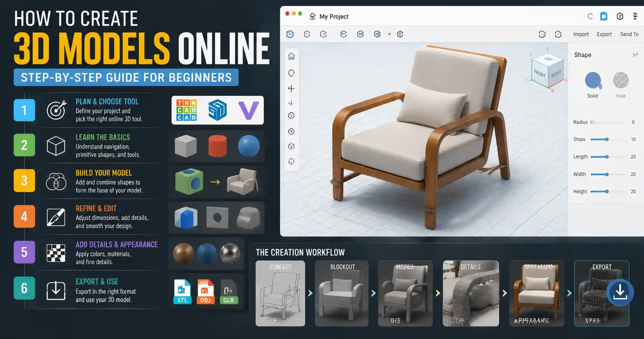Select the large four-way move icon in viewport toolbar

click(291, 89)
